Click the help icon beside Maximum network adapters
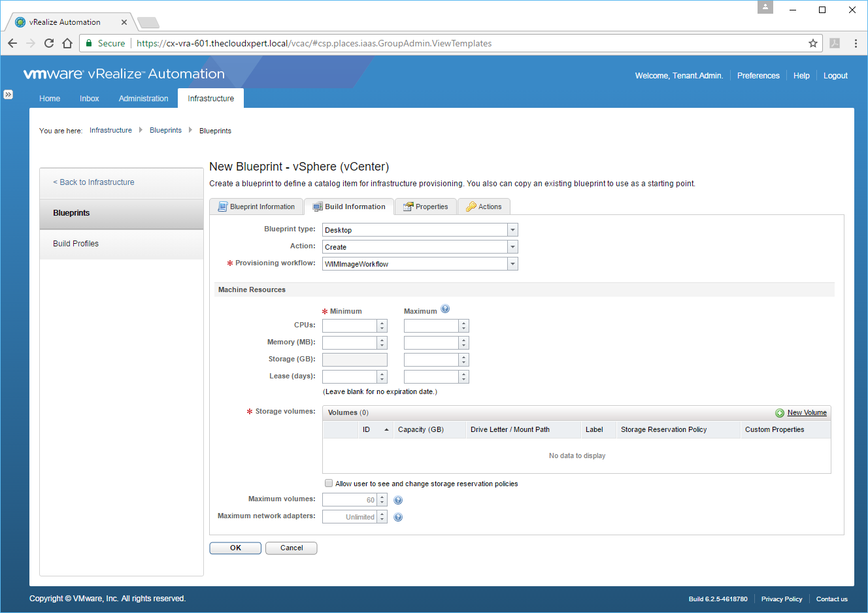Viewport: 868px width, 613px height. coord(398,518)
